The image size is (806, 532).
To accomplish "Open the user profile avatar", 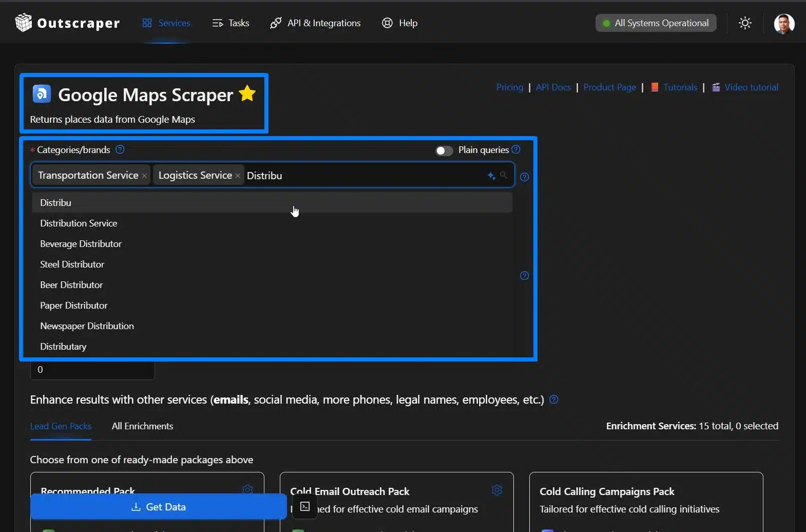I will [784, 24].
